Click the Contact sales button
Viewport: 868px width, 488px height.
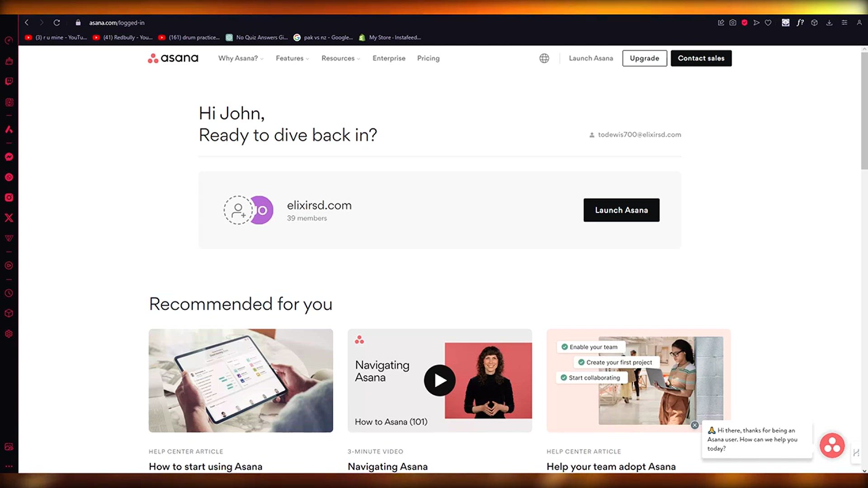[x=701, y=58]
